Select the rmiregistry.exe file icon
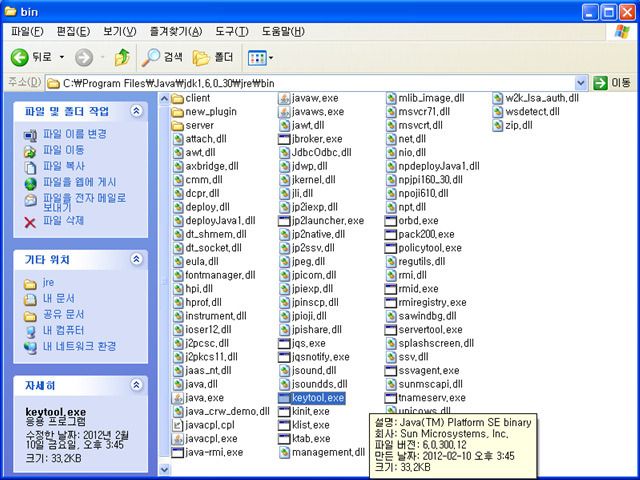The height and width of the screenshot is (480, 640). pos(391,302)
